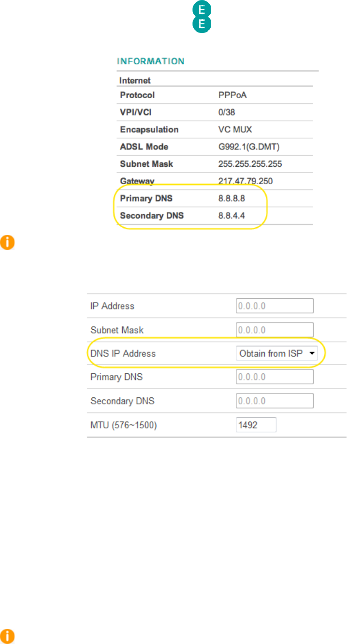347x644 pixels.
Task: Click the gateway address 217.47.79.250
Action: [246, 181]
